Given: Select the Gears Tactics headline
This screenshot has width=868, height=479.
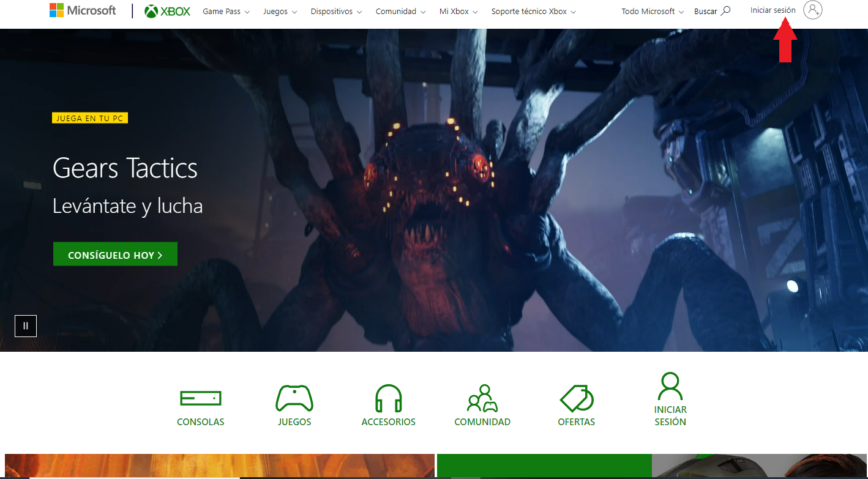Looking at the screenshot, I should pos(125,168).
